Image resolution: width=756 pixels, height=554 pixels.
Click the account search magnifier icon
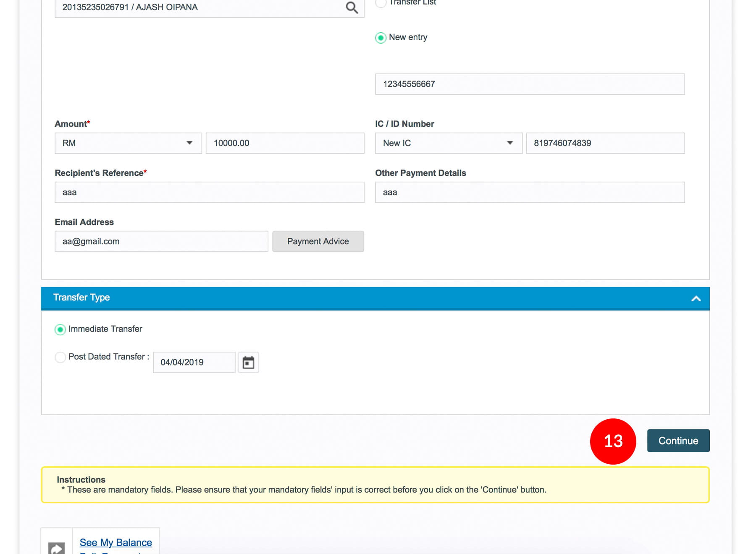click(352, 8)
